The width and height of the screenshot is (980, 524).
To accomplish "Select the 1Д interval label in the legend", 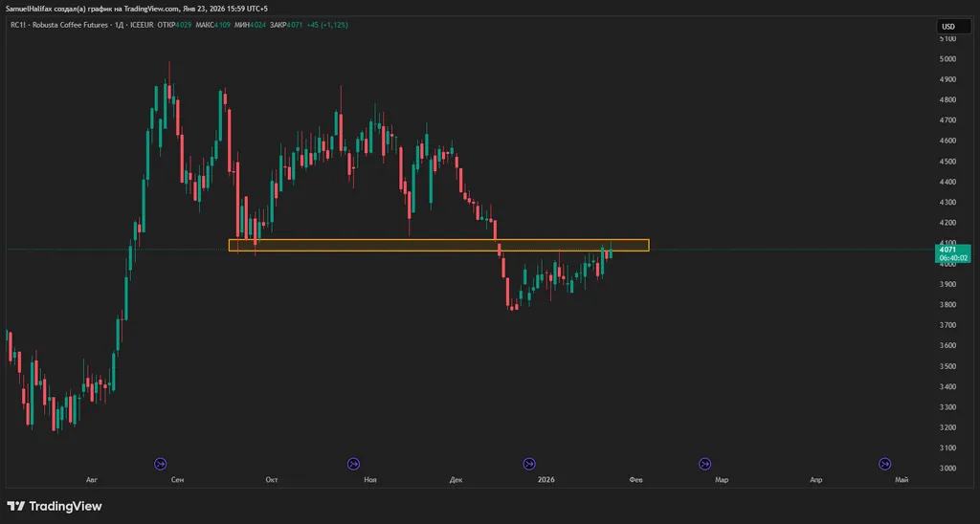I will [119, 25].
